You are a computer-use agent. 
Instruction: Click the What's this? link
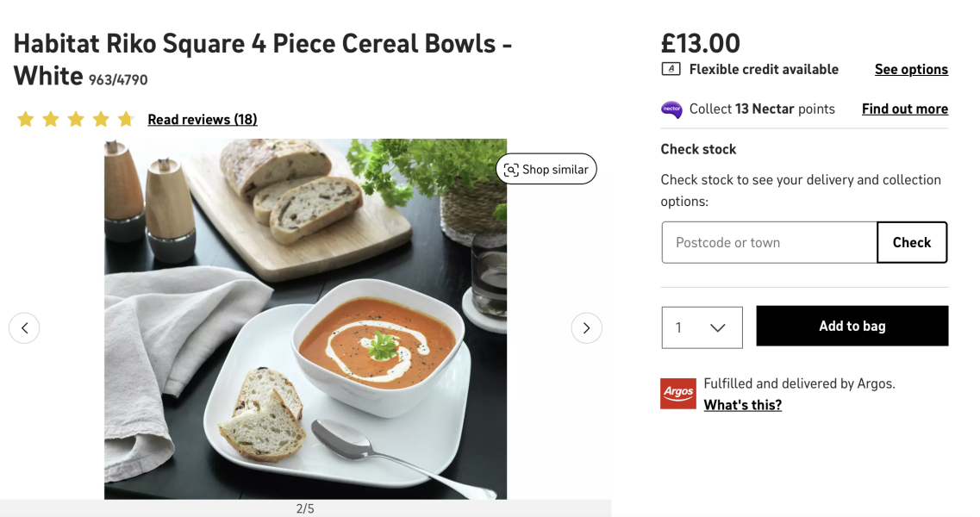[742, 404]
